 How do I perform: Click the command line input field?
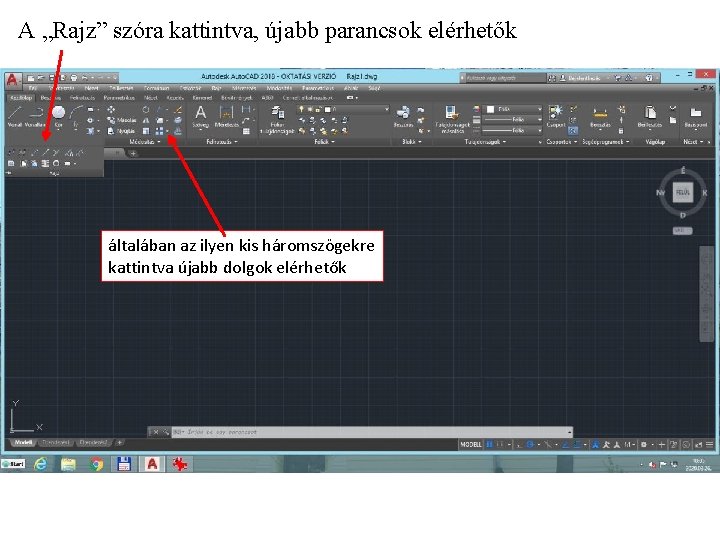pyautogui.click(x=370, y=432)
